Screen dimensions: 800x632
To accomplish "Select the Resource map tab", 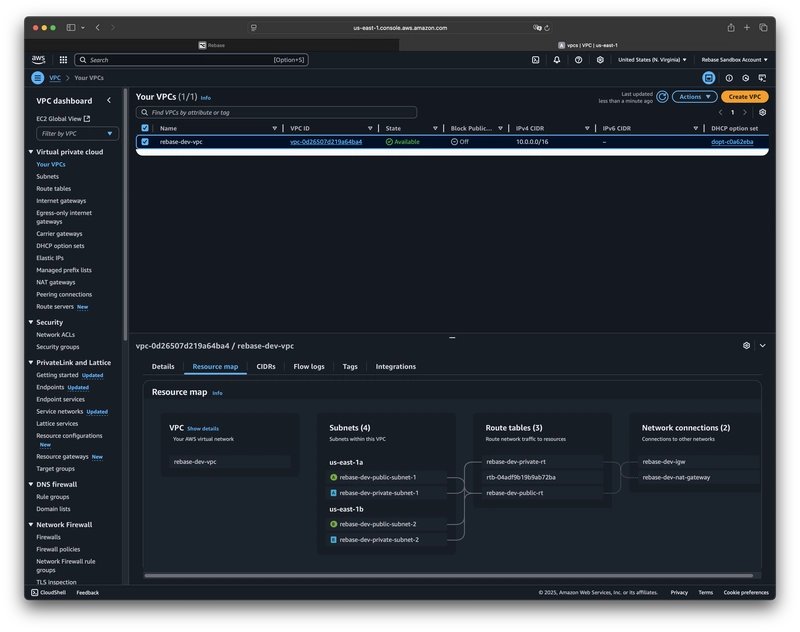I will click(x=215, y=366).
